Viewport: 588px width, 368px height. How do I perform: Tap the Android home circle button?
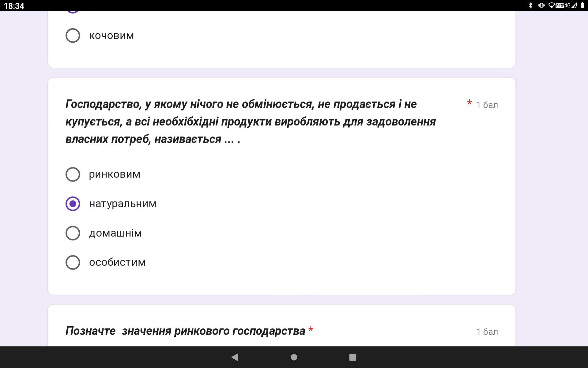click(294, 357)
